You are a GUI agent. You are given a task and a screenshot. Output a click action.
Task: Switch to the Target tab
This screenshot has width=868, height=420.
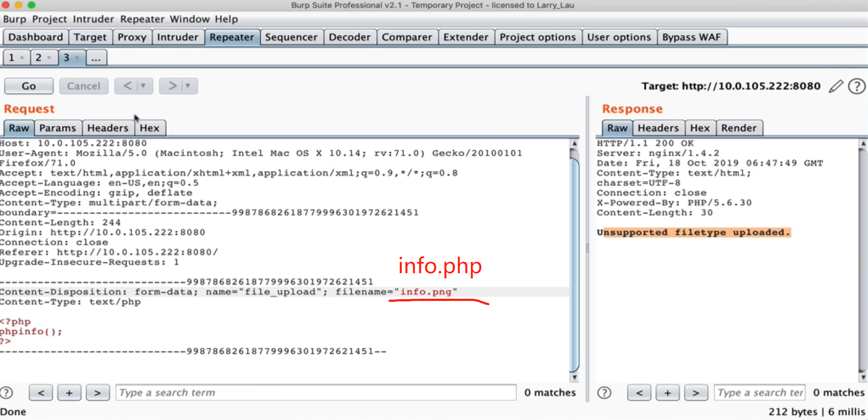coord(90,37)
